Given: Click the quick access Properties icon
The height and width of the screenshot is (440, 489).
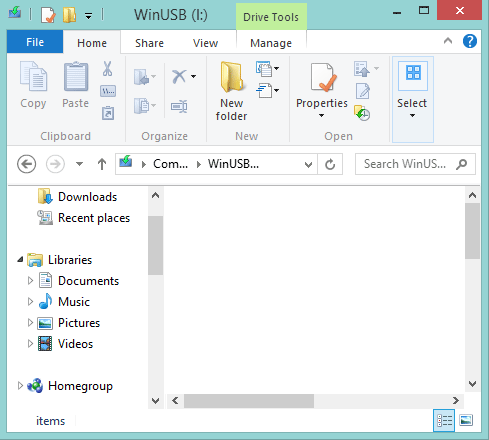Looking at the screenshot, I should click(x=48, y=15).
